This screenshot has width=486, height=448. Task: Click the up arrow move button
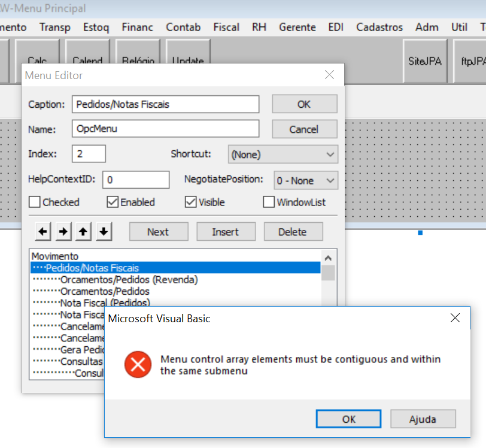tap(83, 231)
